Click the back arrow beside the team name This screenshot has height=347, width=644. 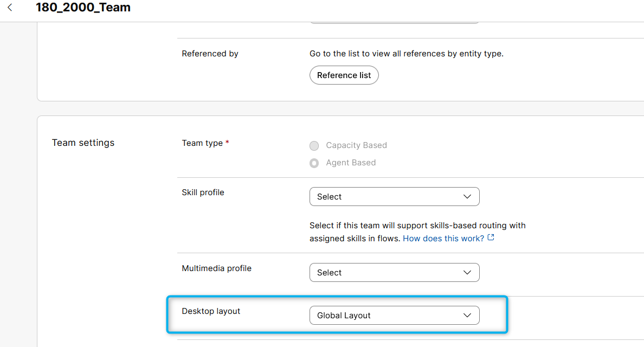point(10,8)
